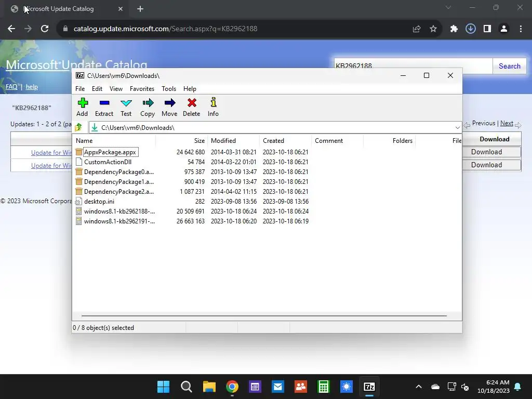
Task: Bookmark this page with the star icon
Action: pos(433,29)
